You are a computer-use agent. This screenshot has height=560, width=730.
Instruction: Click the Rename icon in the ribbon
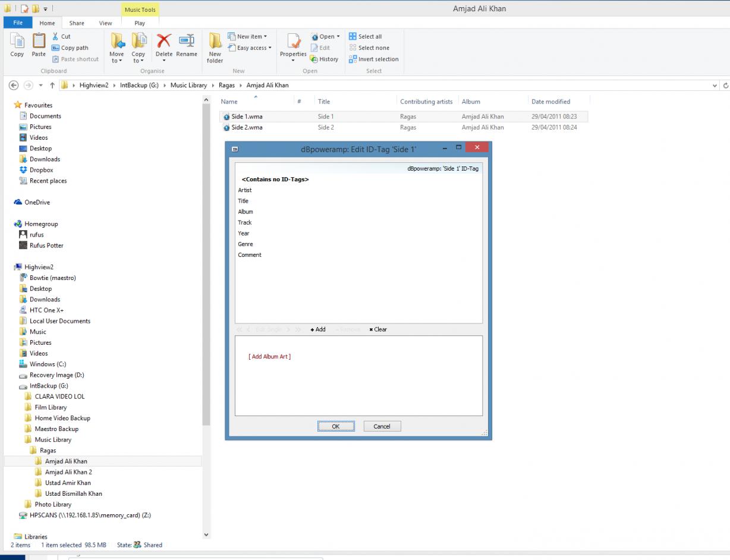tap(187, 42)
